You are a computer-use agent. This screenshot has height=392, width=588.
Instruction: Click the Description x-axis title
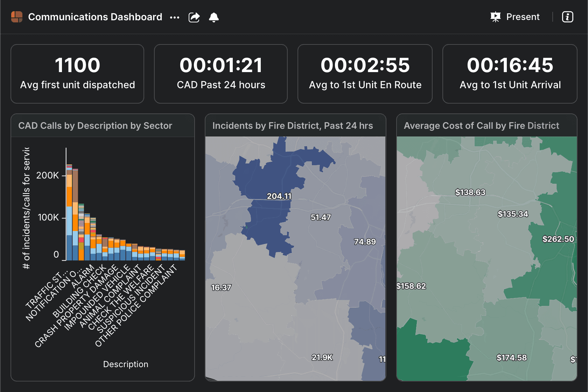(126, 364)
